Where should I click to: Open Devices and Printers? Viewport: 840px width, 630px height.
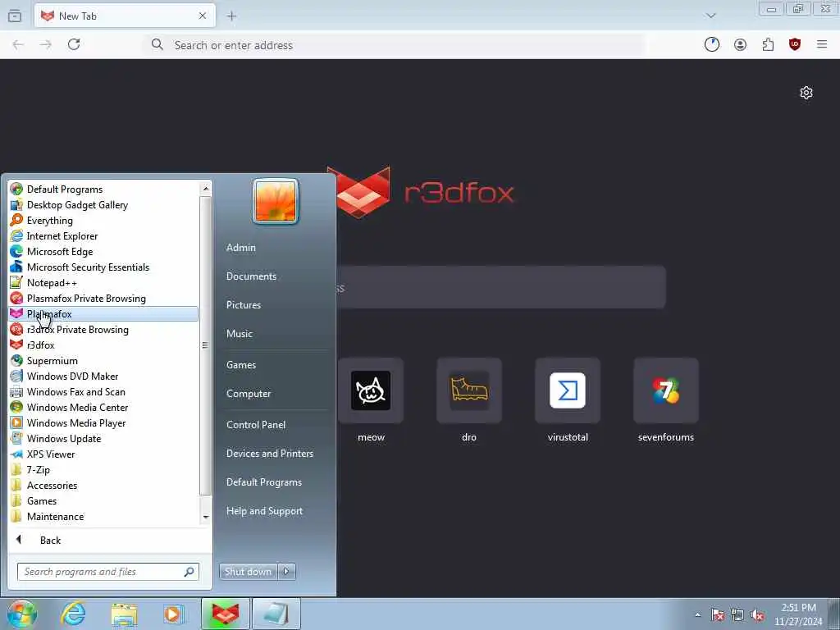[270, 453]
